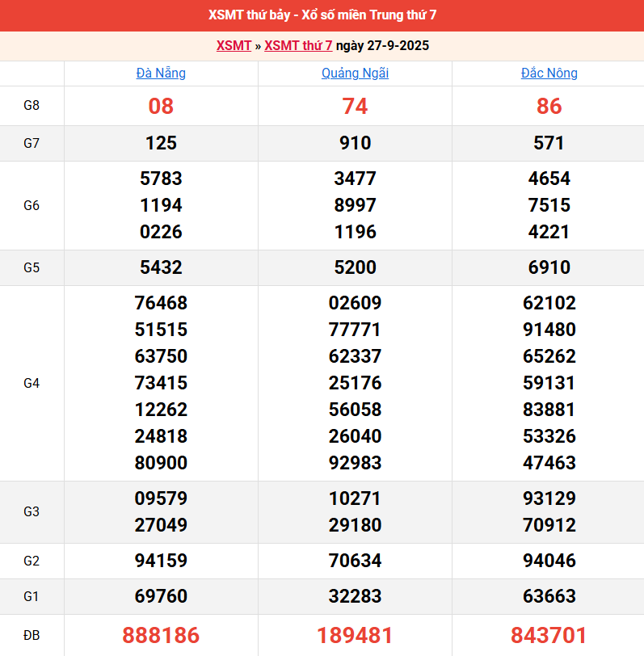The width and height of the screenshot is (644, 656).
Task: Click Đà Nẵng special prize 888186
Action: [x=161, y=636]
